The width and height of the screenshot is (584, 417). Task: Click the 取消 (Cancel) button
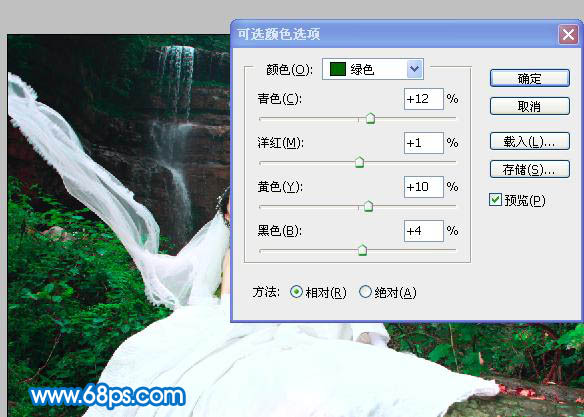point(530,106)
